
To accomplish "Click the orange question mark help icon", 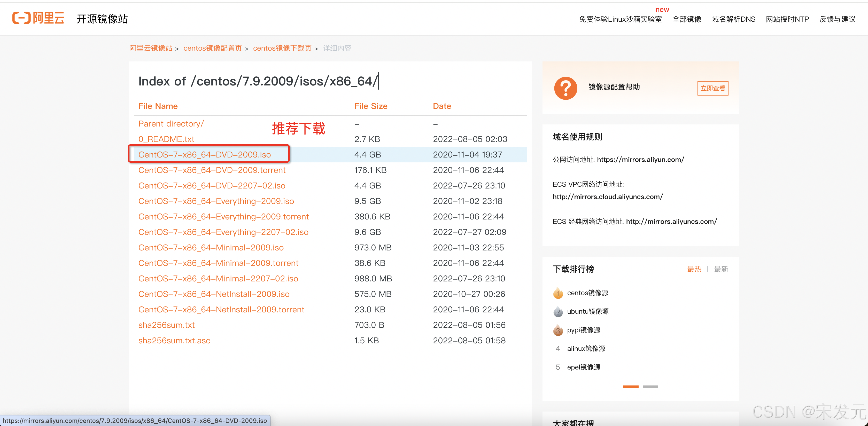I will pyautogui.click(x=565, y=88).
